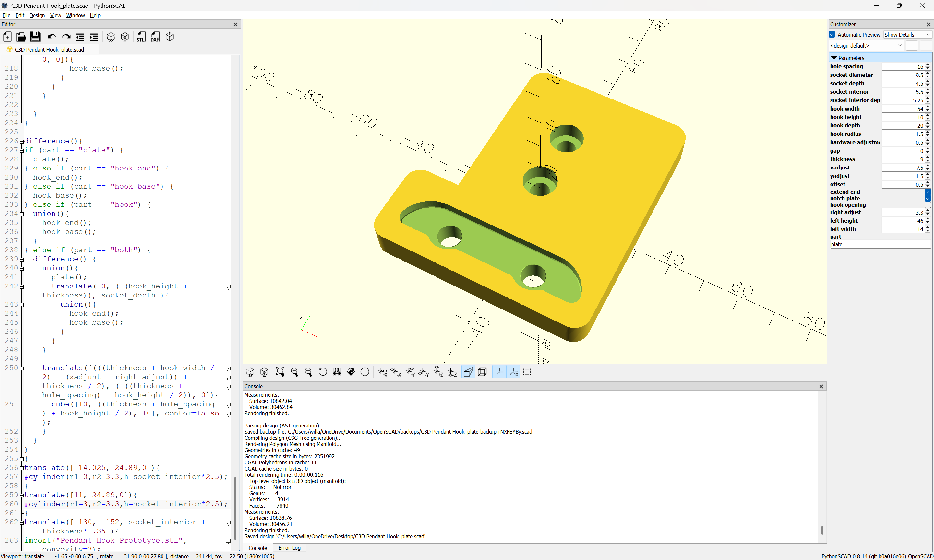This screenshot has width=934, height=560.
Task: Click the plus button to add preset
Action: pos(912,46)
